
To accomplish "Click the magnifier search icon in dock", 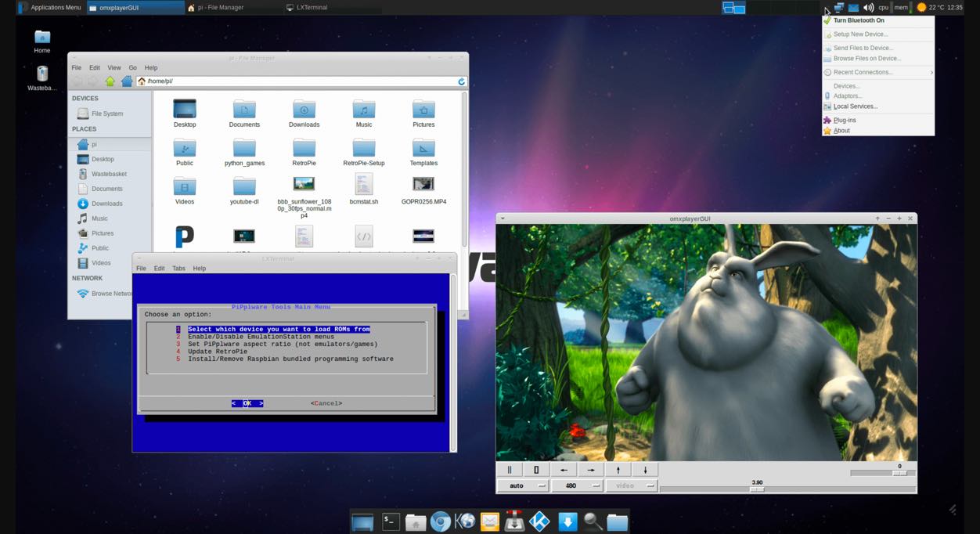I will click(593, 521).
